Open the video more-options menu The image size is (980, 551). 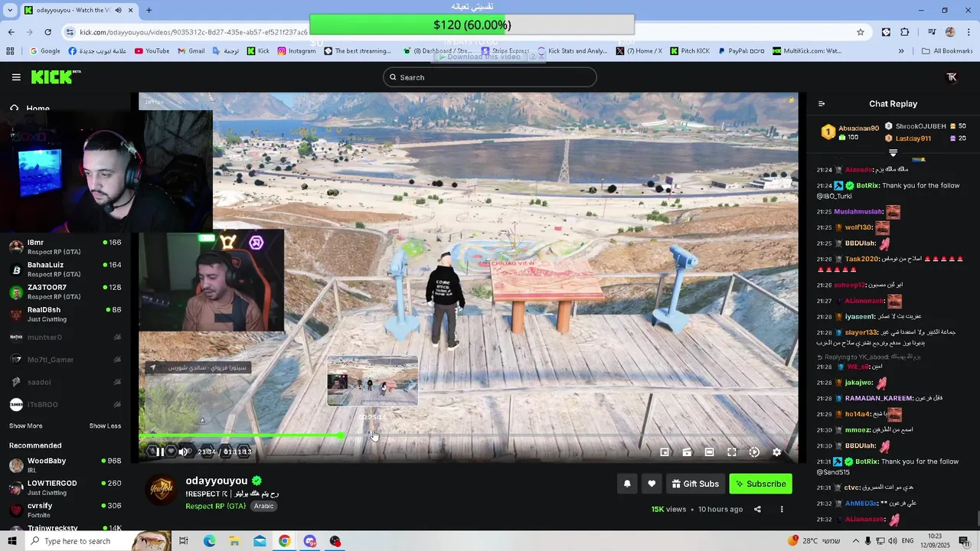(x=782, y=510)
